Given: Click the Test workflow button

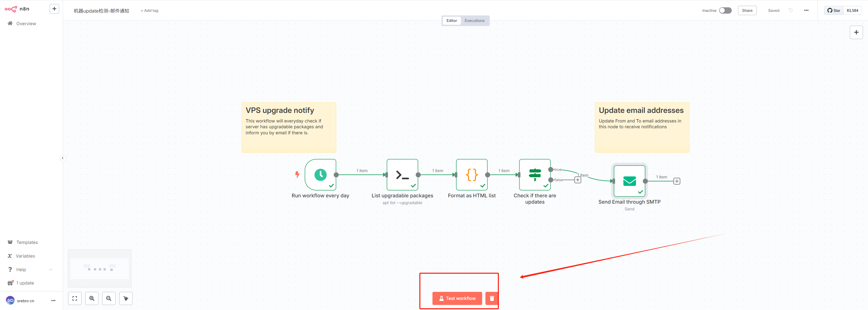Looking at the screenshot, I should [457, 298].
